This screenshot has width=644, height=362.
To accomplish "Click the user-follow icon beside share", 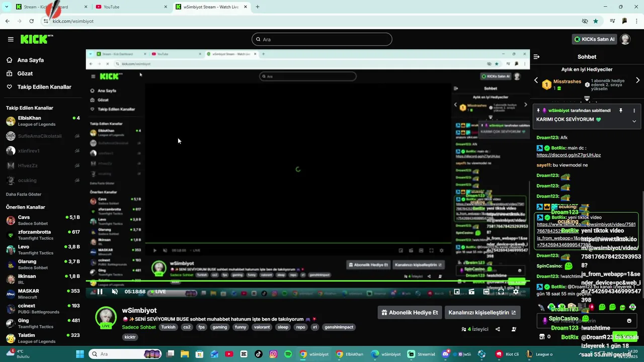I will click(x=514, y=329).
